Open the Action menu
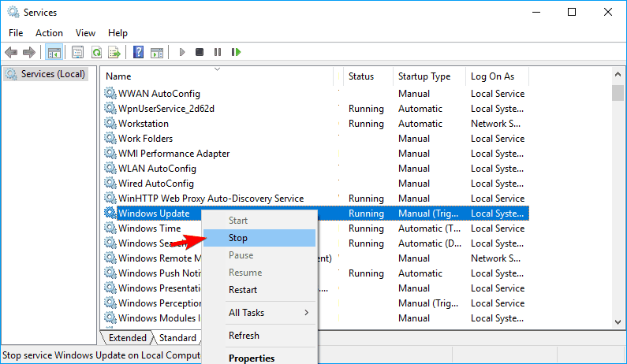Screen dimensions: 627x364 pyautogui.click(x=49, y=33)
